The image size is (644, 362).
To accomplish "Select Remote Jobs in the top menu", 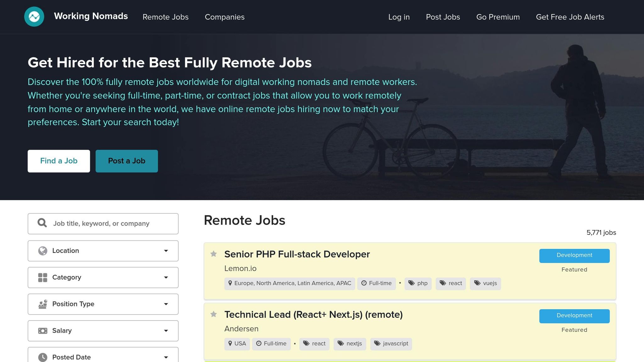I will point(165,17).
